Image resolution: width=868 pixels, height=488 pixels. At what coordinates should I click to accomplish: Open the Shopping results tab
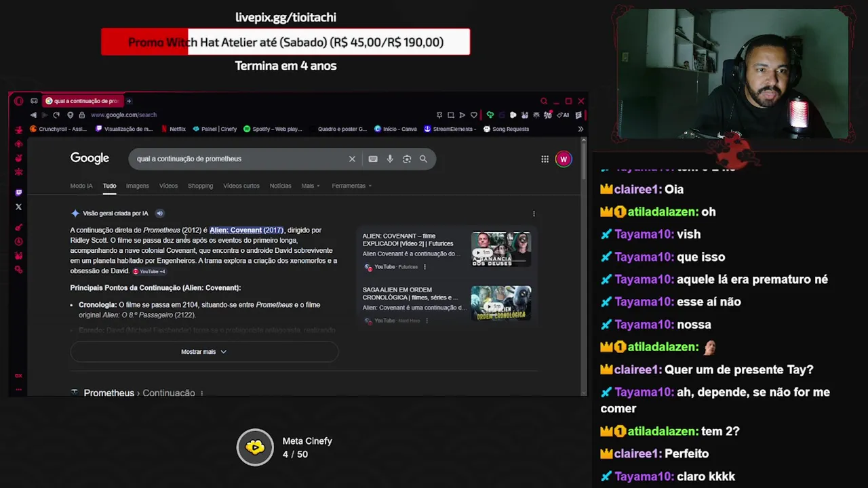[x=200, y=186]
